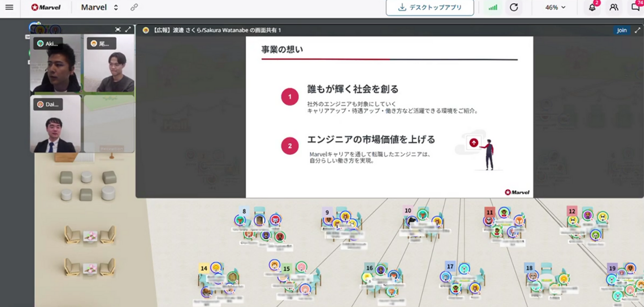Click the Marvel logo on the slide
Image resolution: width=644 pixels, height=307 pixels.
[x=517, y=192]
